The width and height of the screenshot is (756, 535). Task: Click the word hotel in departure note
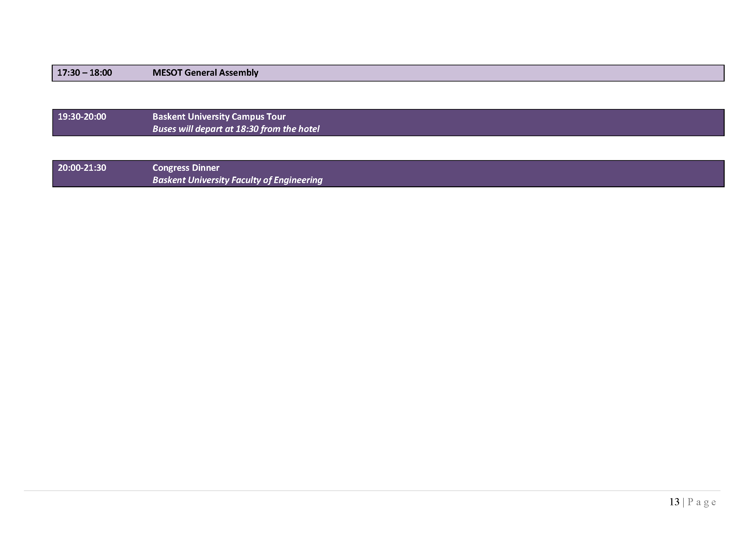pos(309,129)
